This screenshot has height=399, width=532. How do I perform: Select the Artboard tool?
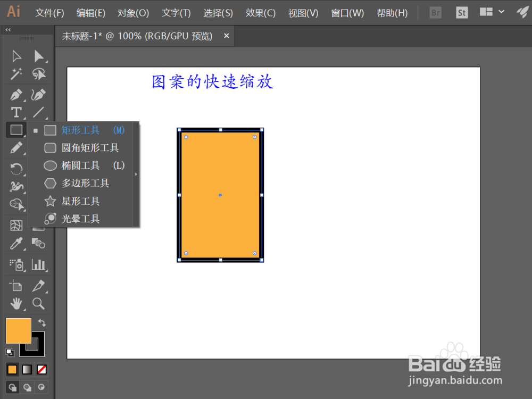point(16,286)
